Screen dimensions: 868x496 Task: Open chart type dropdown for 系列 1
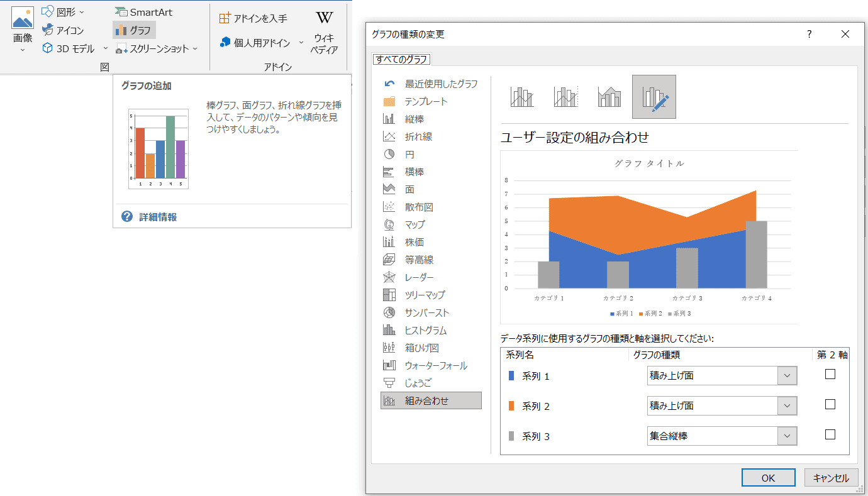[x=787, y=376]
